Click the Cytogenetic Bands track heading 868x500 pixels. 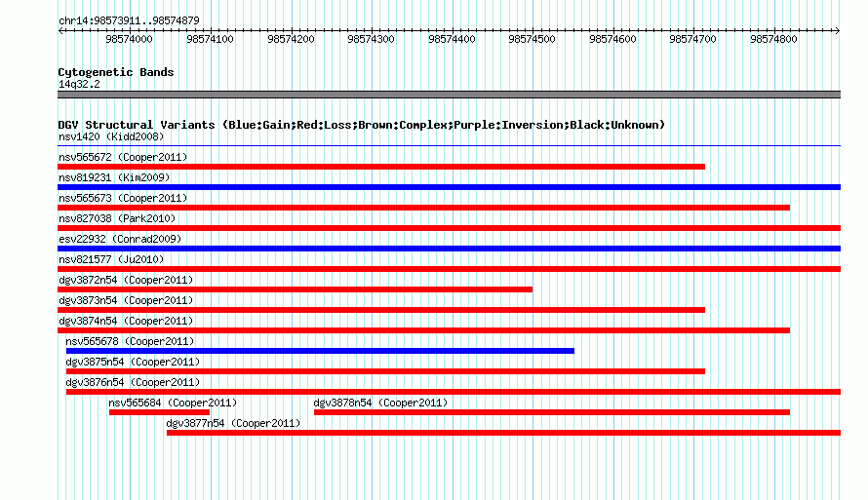tap(116, 72)
